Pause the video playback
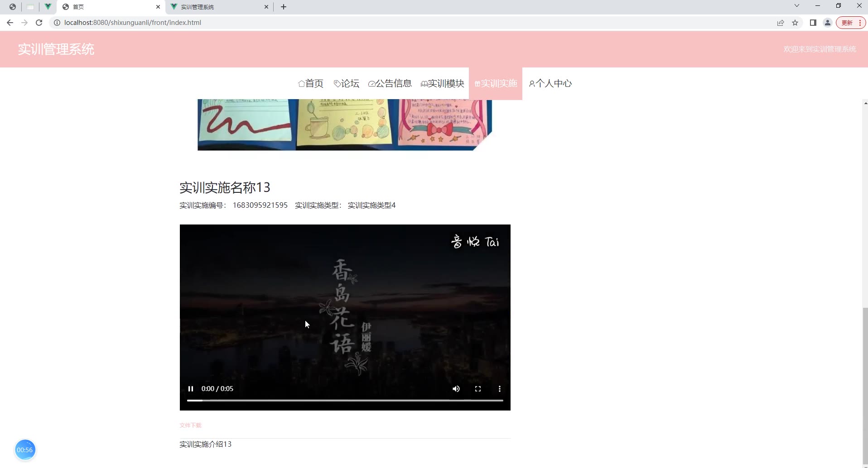 (x=191, y=389)
